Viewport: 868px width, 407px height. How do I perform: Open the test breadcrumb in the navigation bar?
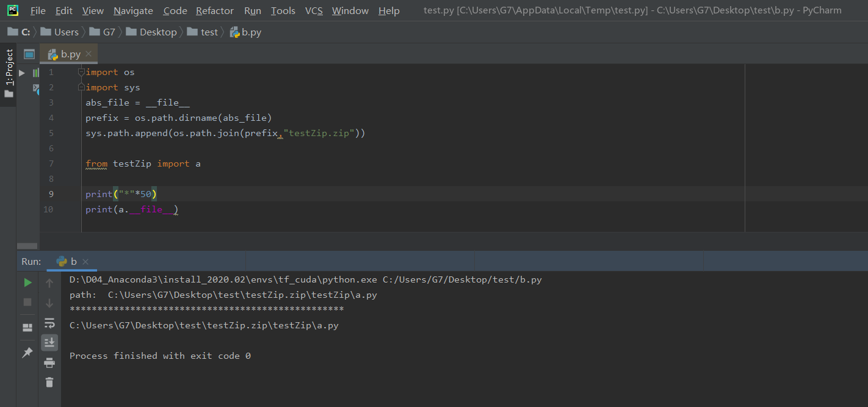coord(208,32)
